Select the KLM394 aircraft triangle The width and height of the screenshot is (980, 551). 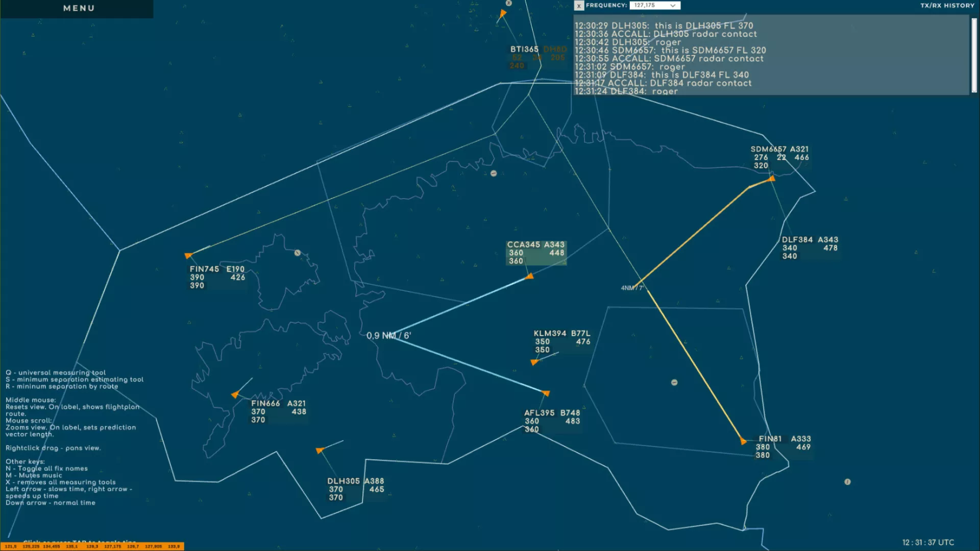pos(534,362)
